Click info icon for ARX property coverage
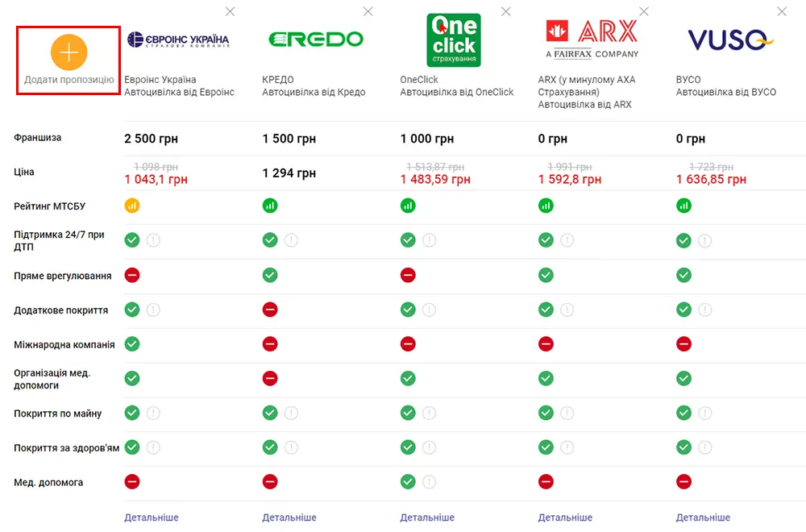Viewport: 806px width, 532px height. [x=567, y=414]
